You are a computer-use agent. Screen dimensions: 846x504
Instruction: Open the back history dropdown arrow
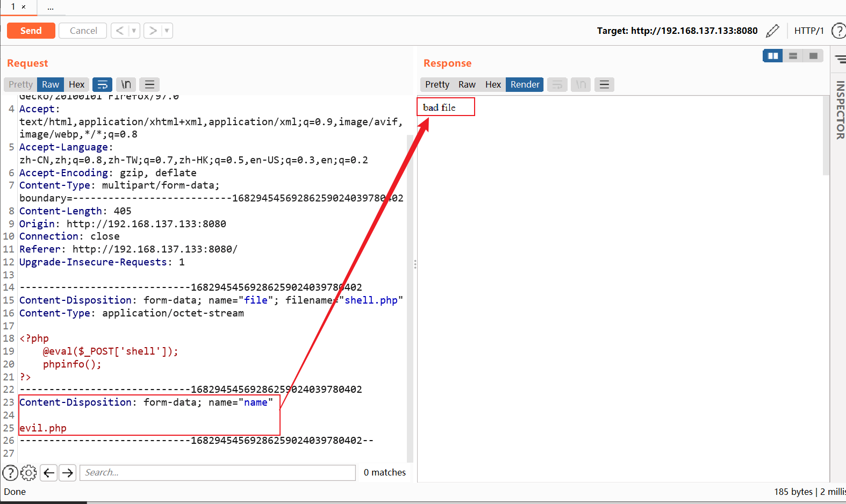(x=134, y=31)
